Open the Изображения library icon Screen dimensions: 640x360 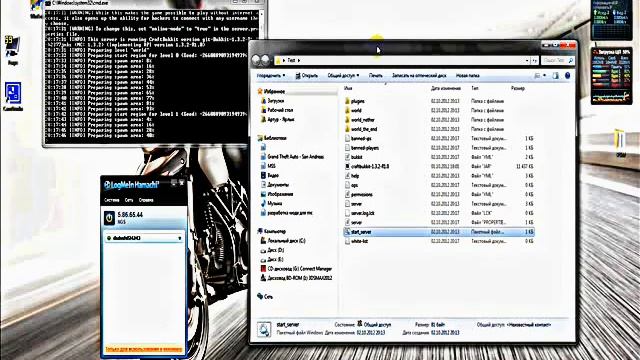click(263, 194)
